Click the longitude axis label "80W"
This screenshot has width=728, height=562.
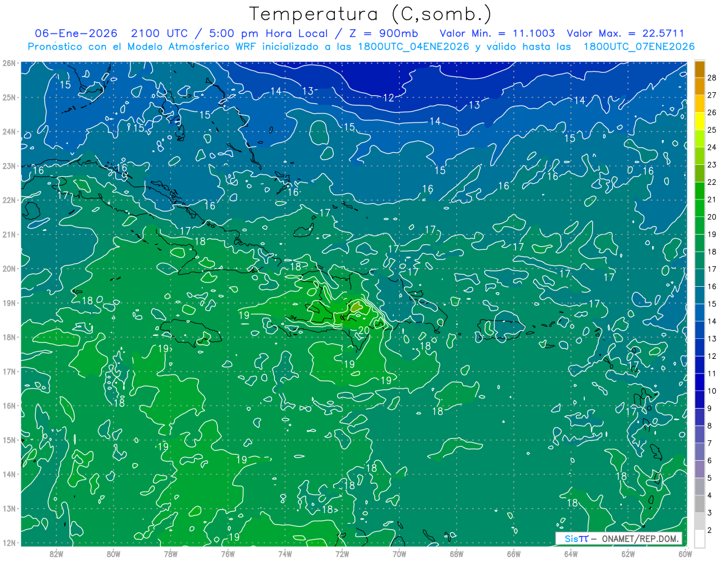coord(113,554)
